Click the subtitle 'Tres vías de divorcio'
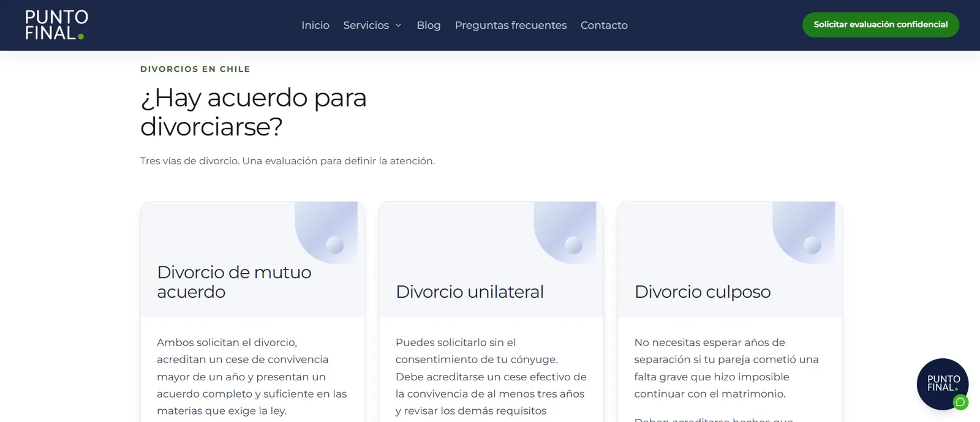This screenshot has width=980, height=422. coord(287,161)
